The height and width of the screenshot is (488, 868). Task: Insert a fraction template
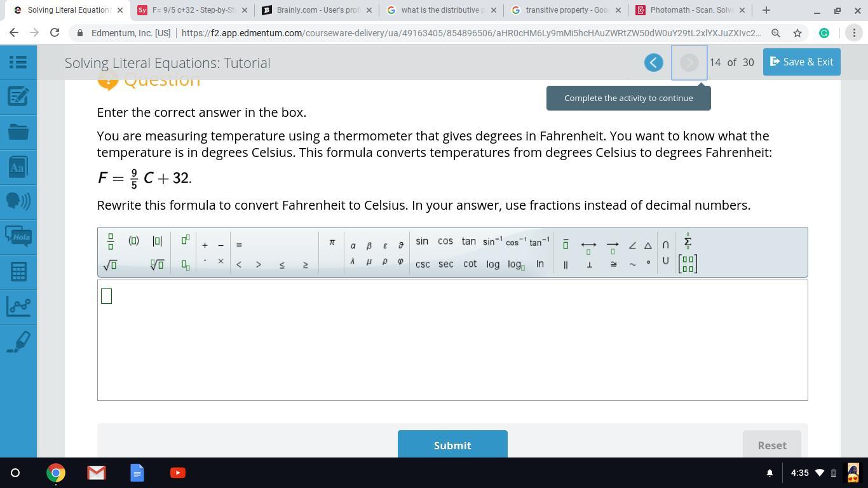[111, 241]
